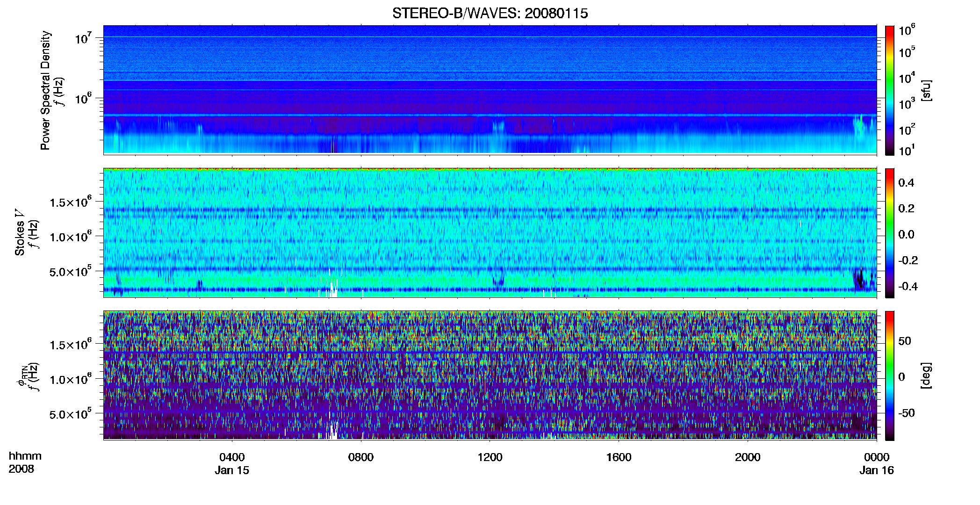Click the 2008 year label

22,469
